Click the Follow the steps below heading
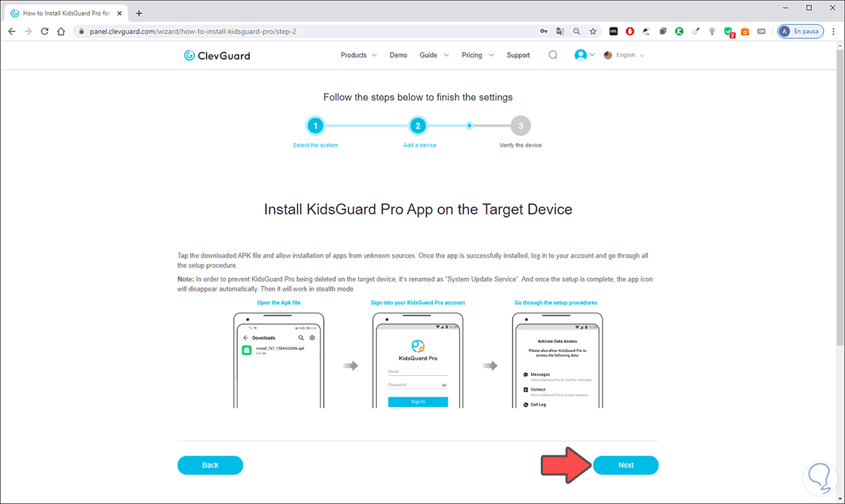The image size is (845, 504). pyautogui.click(x=418, y=97)
